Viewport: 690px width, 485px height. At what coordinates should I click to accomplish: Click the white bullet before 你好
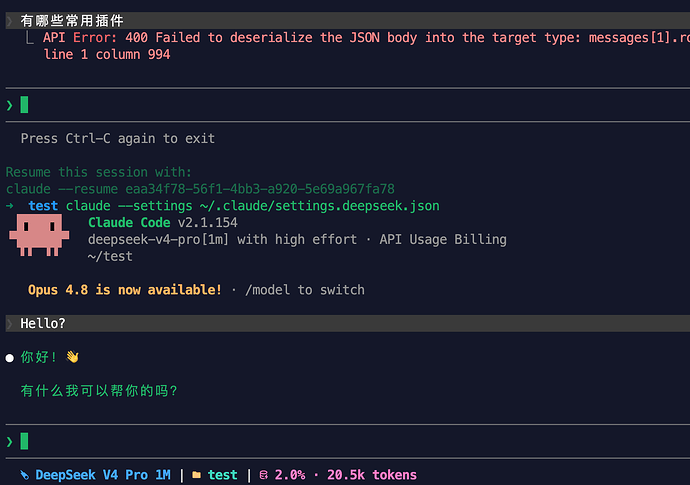pos(10,358)
